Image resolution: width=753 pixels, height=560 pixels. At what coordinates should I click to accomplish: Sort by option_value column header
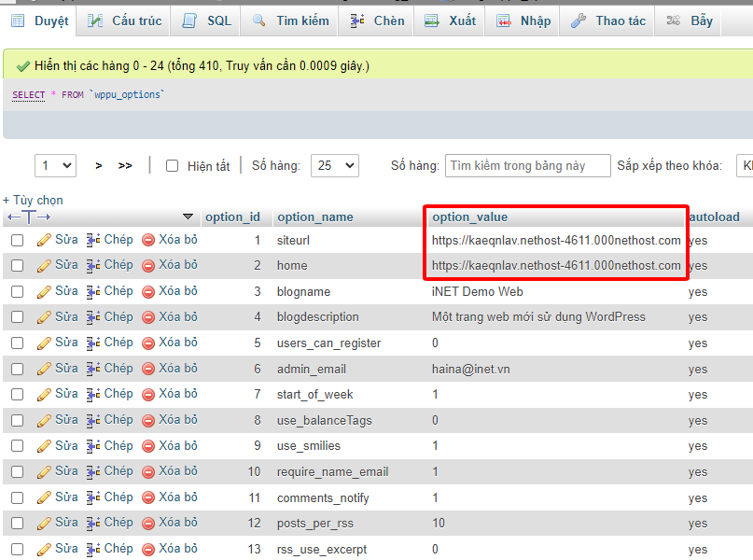pos(469,217)
